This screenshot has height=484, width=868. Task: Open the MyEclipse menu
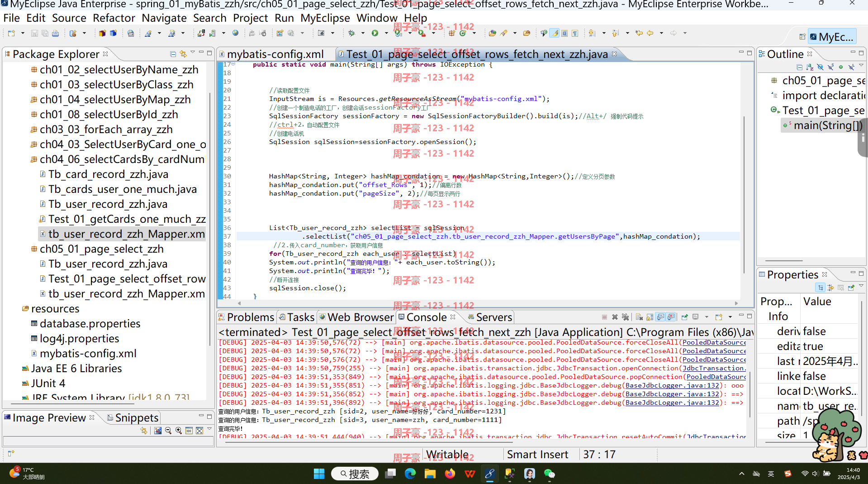(325, 18)
